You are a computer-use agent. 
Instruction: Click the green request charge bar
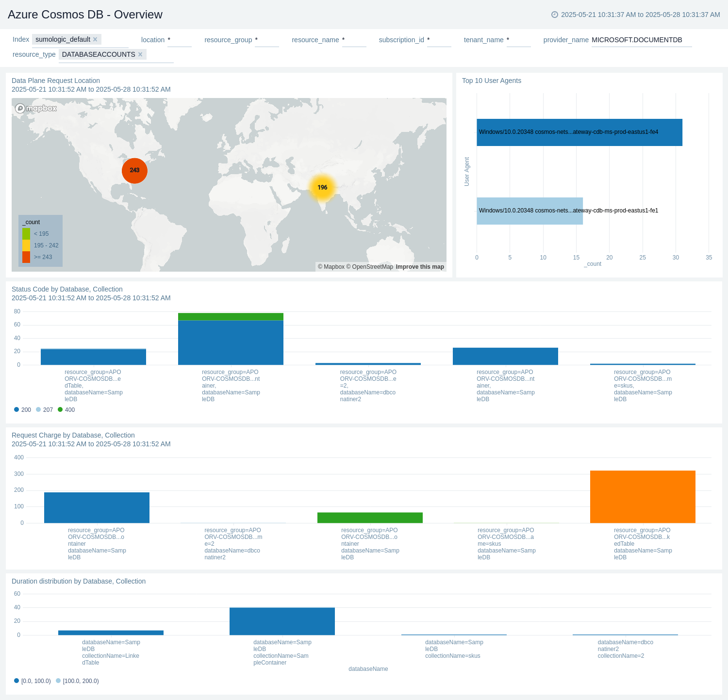tap(370, 518)
